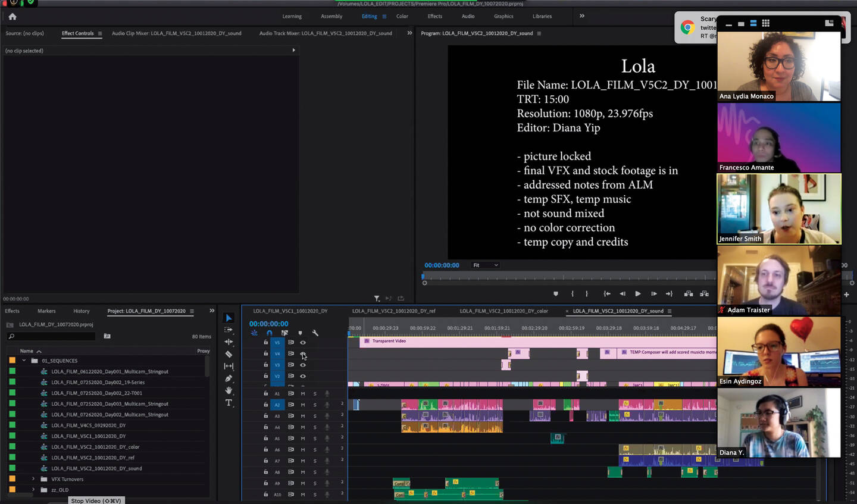857x504 pixels.
Task: Select the Track Select Forward tool
Action: 229,330
